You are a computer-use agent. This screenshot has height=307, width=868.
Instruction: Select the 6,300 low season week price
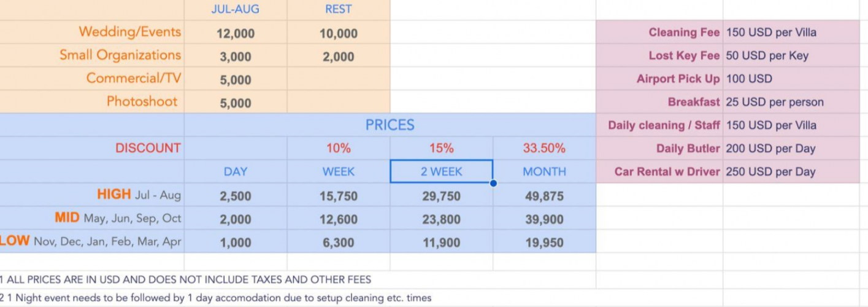tap(339, 243)
